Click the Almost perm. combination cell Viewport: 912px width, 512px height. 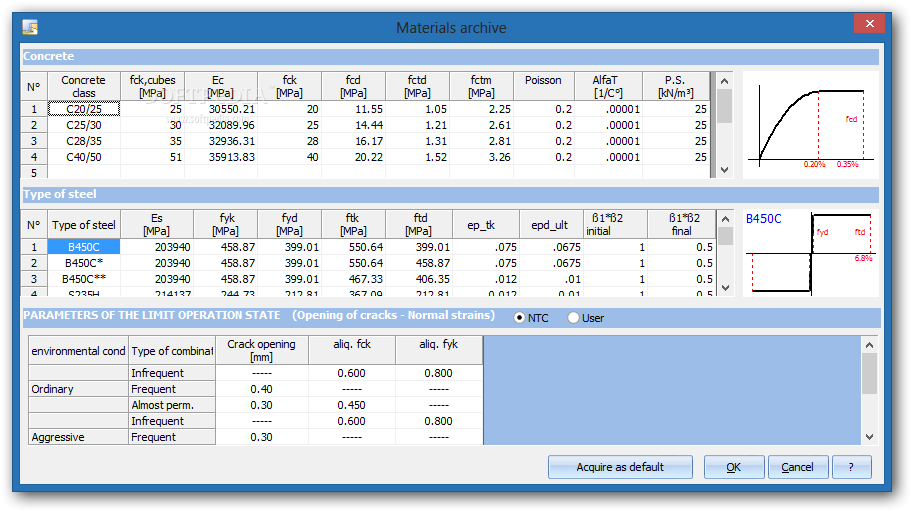click(172, 405)
